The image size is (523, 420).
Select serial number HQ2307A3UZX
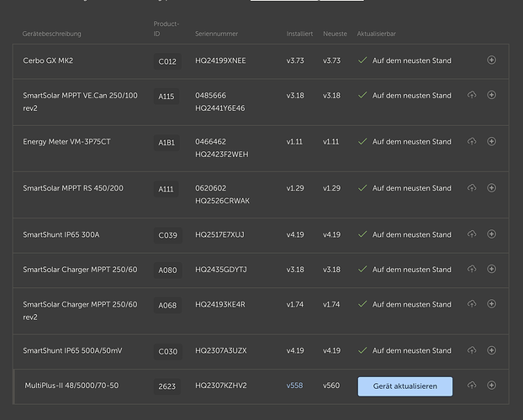click(221, 350)
